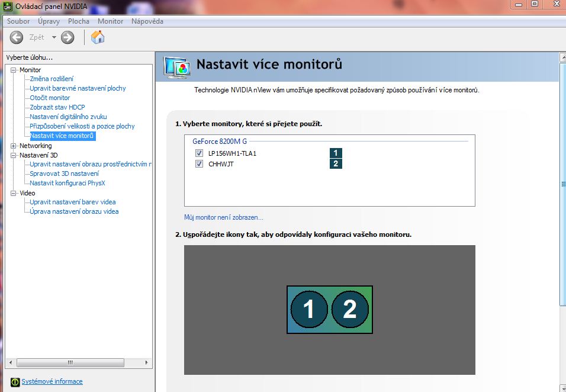Open Spravovat 3D nastavení task
This screenshot has height=392, width=566.
[65, 173]
